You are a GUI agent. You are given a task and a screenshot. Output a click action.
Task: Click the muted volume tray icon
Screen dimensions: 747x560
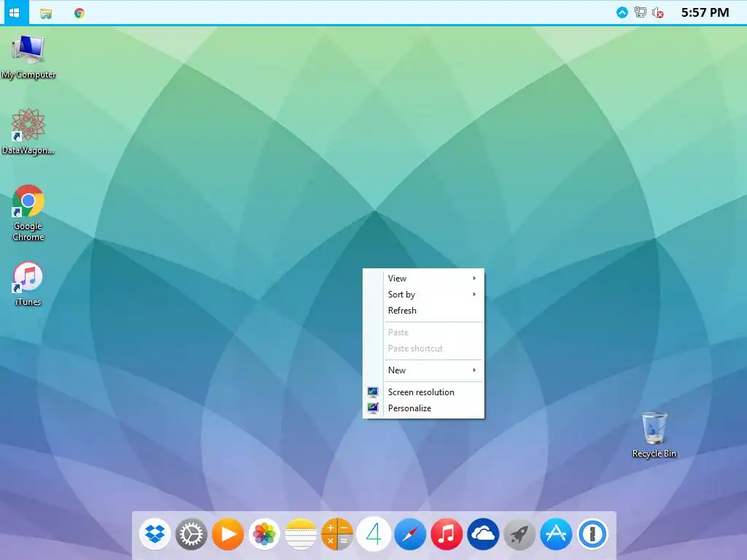(658, 13)
